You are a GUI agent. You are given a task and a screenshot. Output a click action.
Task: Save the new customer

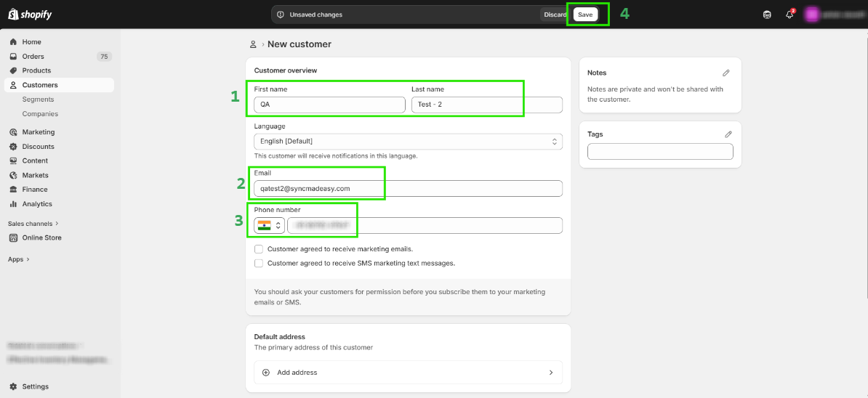(585, 15)
